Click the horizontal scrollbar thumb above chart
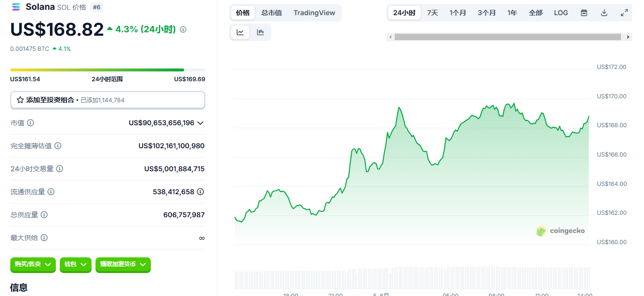This screenshot has width=644, height=296. click(x=509, y=37)
